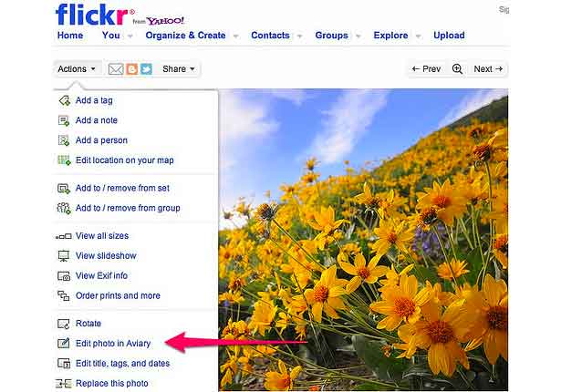This screenshot has height=392, width=561.
Task: Open the Organize & Create dropdown arrow
Action: click(x=235, y=36)
